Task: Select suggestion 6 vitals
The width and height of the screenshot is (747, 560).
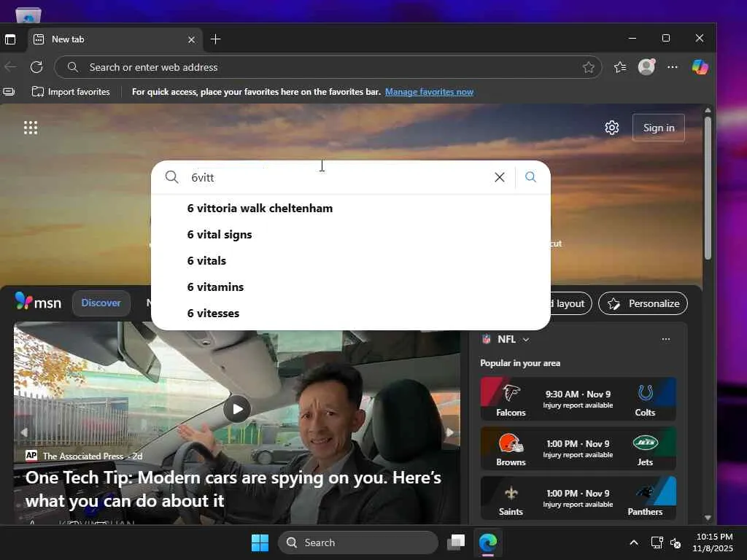Action: tap(351, 261)
